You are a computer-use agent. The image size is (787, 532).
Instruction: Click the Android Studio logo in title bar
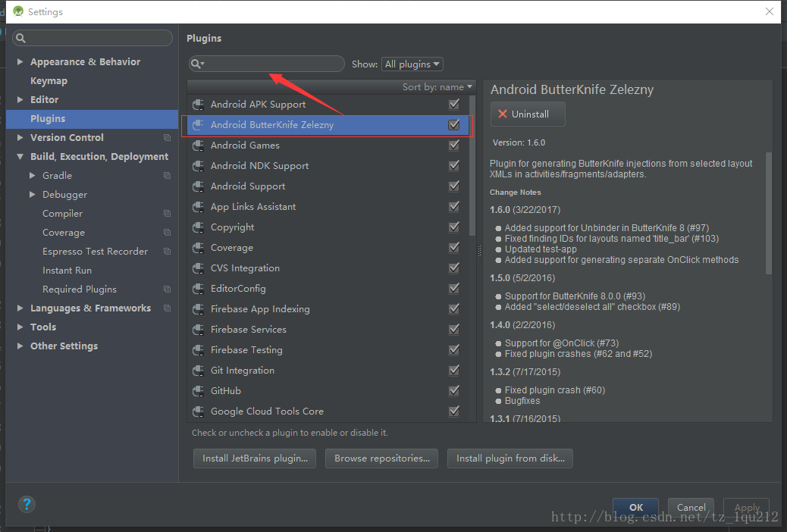coord(18,11)
